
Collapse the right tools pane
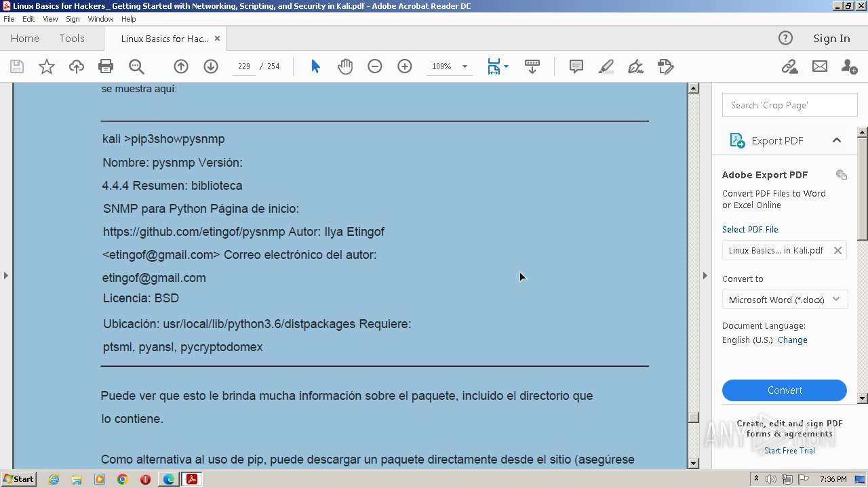[705, 275]
